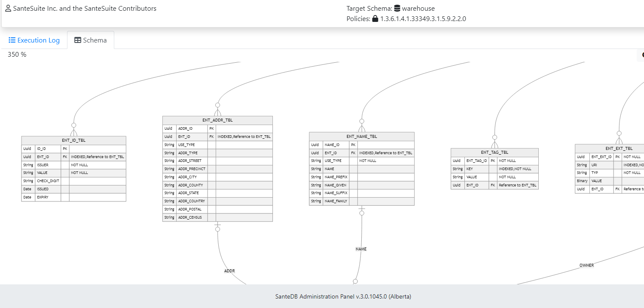Open the Execution Log tab
The height and width of the screenshot is (308, 644).
34,40
